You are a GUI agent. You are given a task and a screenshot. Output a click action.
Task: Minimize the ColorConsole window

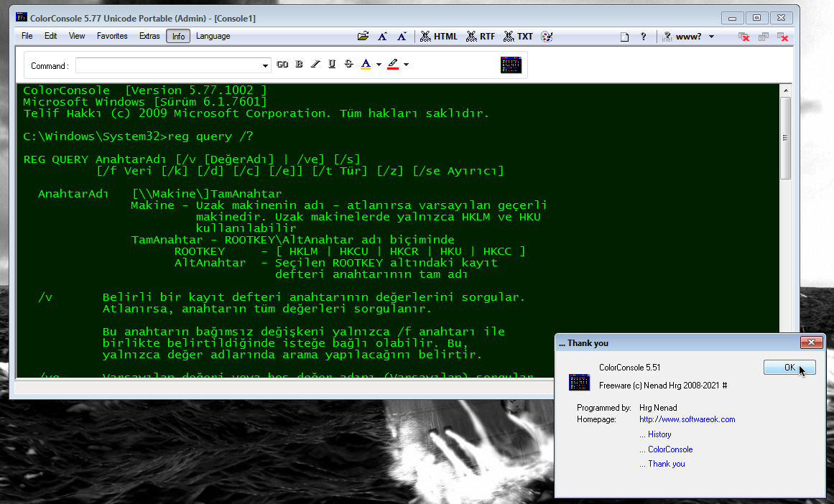[733, 18]
